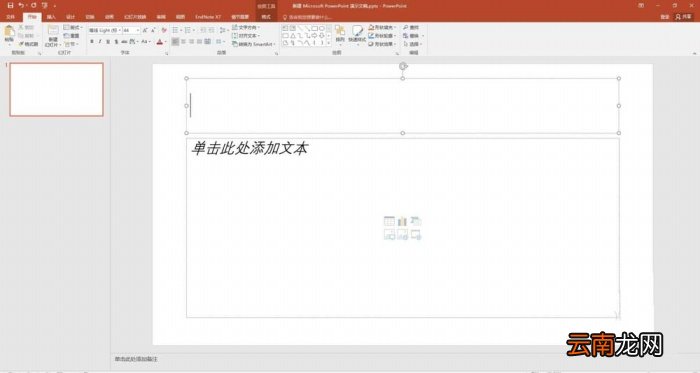Click Shape Fill (形状填充)
This screenshot has width=700, height=373.
click(x=382, y=28)
